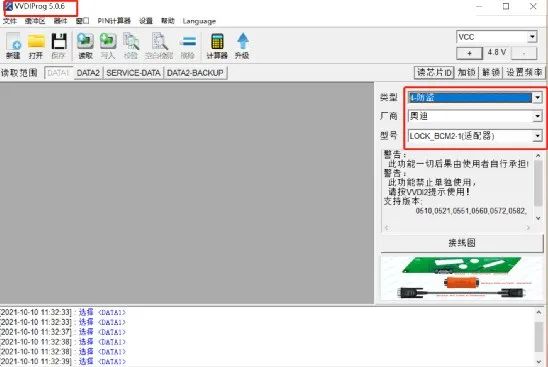Click the 新建 (New) toolbar icon
548x367 pixels.
click(13, 45)
